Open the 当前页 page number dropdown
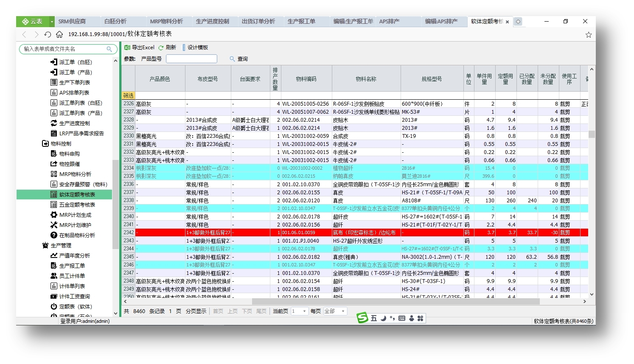Image resolution: width=634 pixels, height=364 pixels. click(x=304, y=311)
